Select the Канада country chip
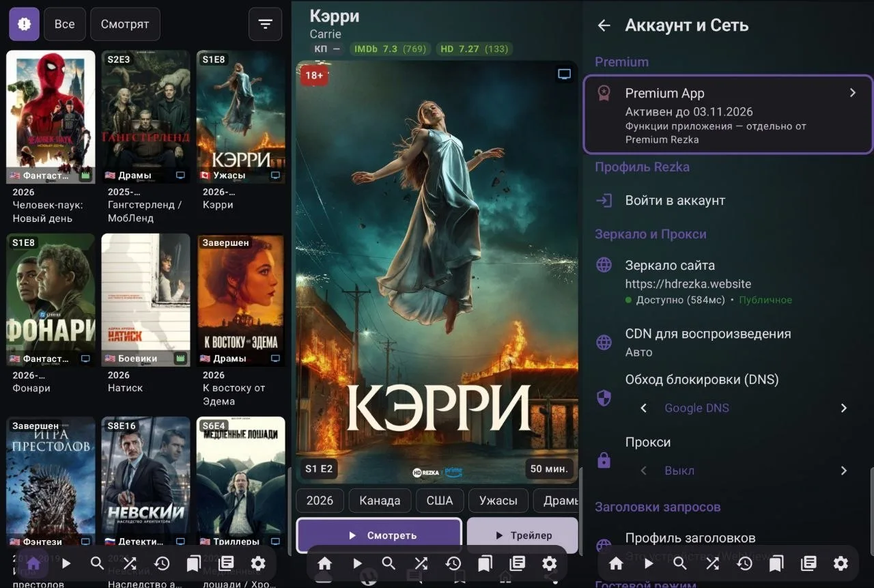Image resolution: width=874 pixels, height=588 pixels. point(380,501)
